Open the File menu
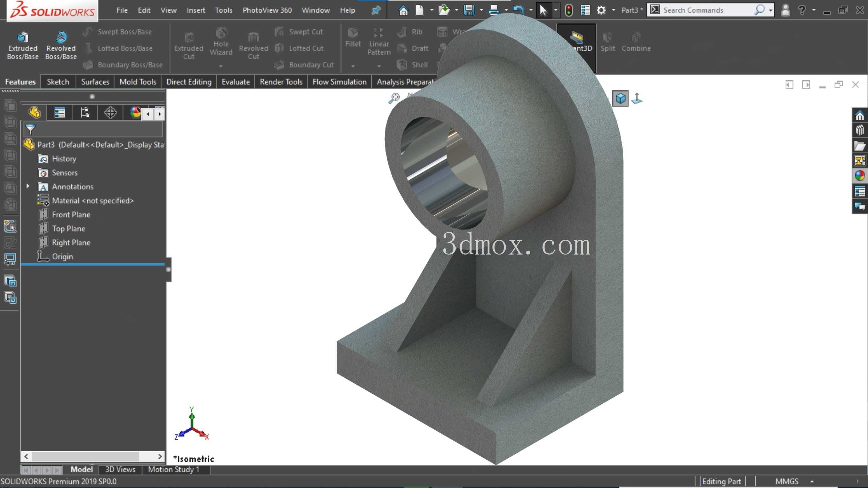Viewport: 868px width, 488px height. [x=122, y=10]
